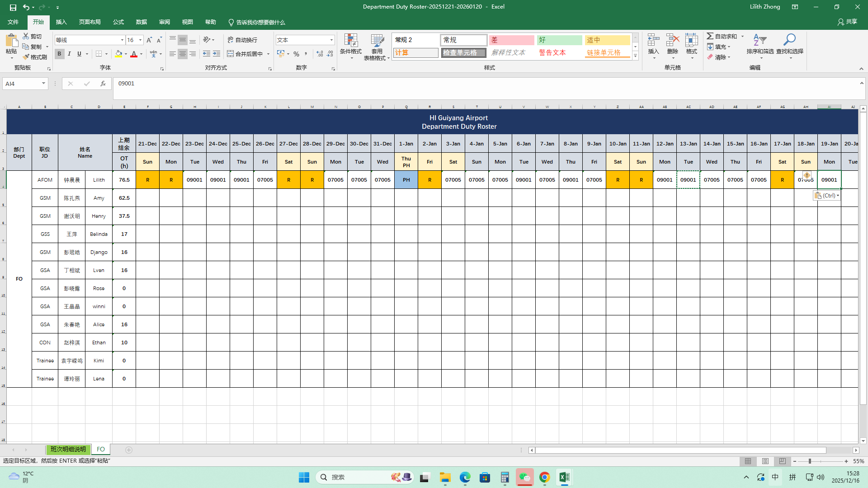Click the Merge and Center icon
Screen dimensions: 868x488
tap(231, 54)
